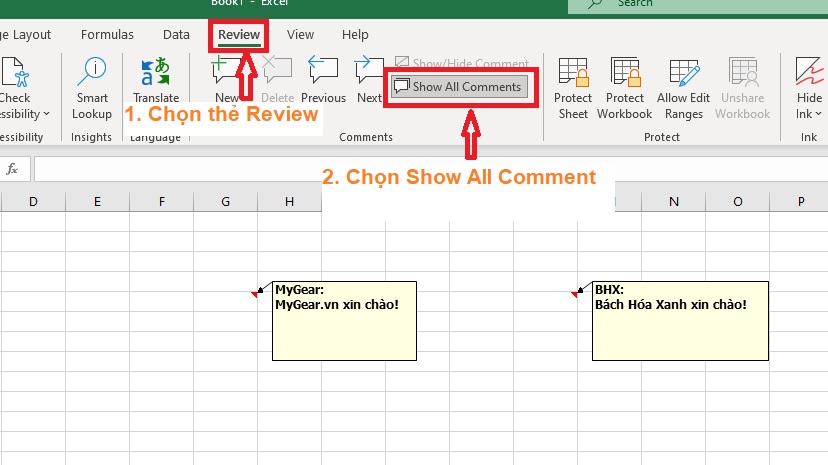
Task: Toggle Show All Comments
Action: pyautogui.click(x=459, y=87)
